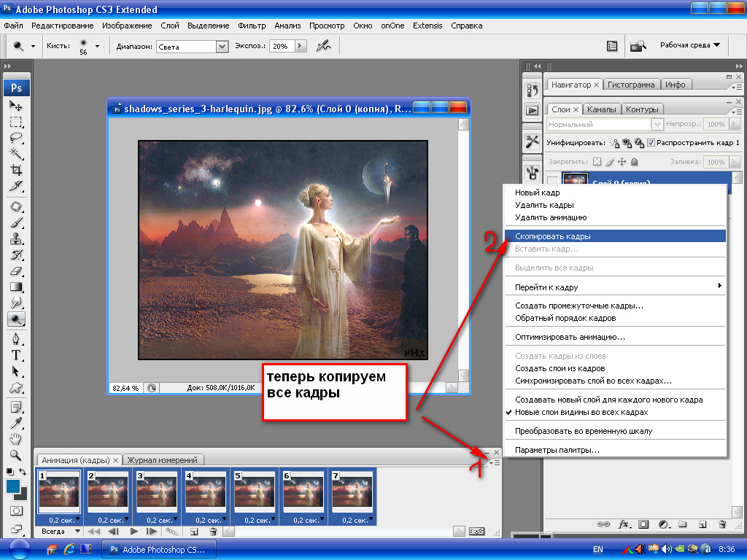Screen dimensions: 747x560
Task: Select the Magic Wand tool
Action: [x=16, y=154]
